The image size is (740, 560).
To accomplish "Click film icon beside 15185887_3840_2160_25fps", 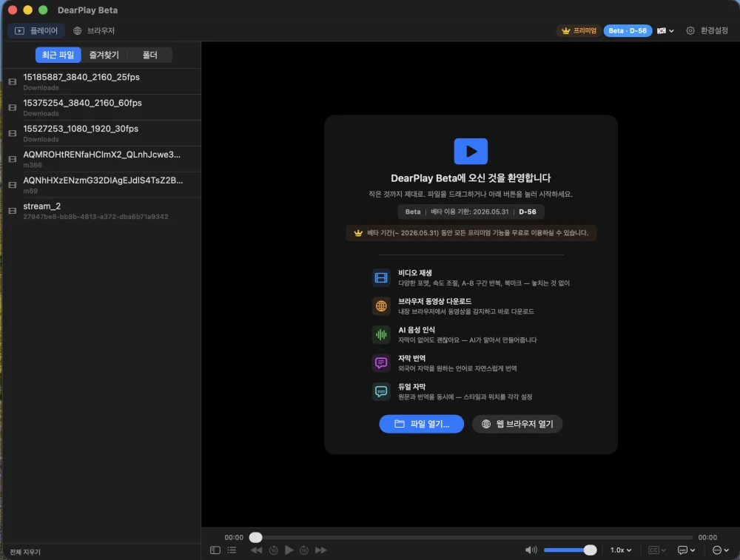I will click(x=13, y=81).
